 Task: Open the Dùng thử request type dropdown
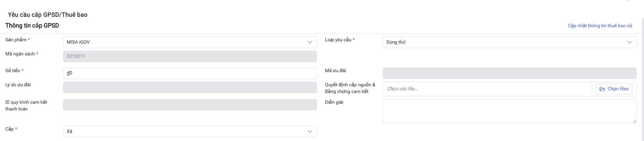pyautogui.click(x=503, y=42)
